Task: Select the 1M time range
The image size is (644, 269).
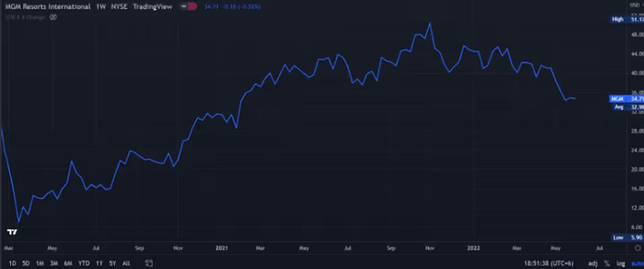Action: pyautogui.click(x=40, y=263)
